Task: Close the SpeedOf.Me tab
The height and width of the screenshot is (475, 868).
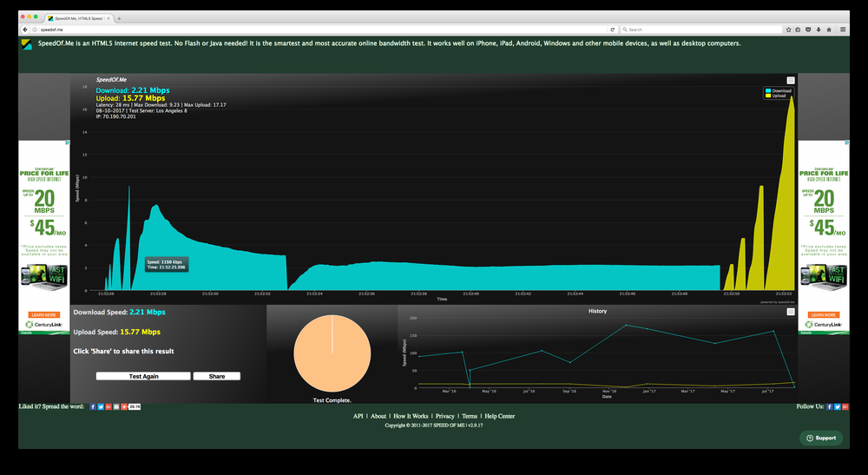Action: point(108,18)
